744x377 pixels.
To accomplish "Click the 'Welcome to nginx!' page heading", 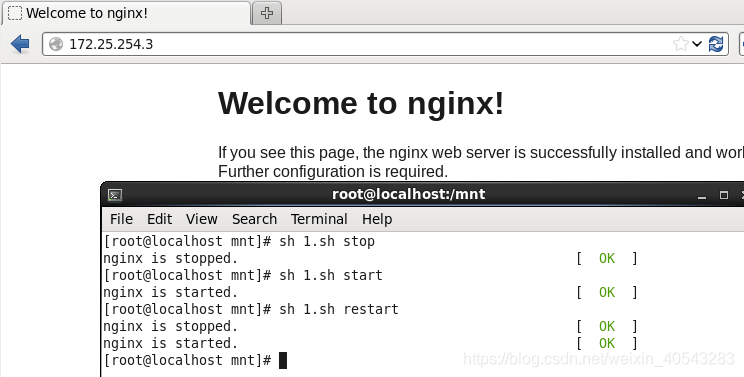I will coord(361,103).
